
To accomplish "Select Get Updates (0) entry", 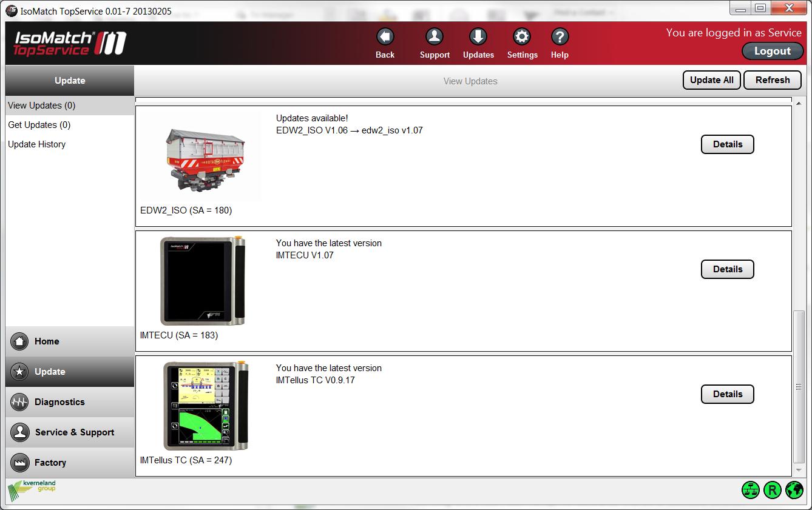I will point(39,125).
